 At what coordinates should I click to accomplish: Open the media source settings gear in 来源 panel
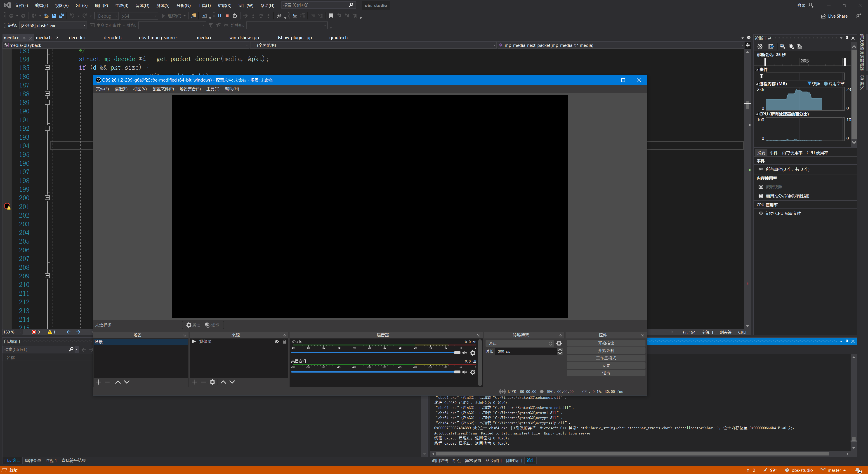212,382
